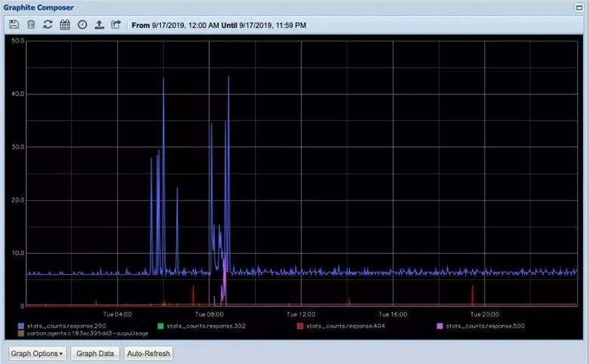Click the From/Until date range text
This screenshot has height=364, width=589.
(x=218, y=25)
